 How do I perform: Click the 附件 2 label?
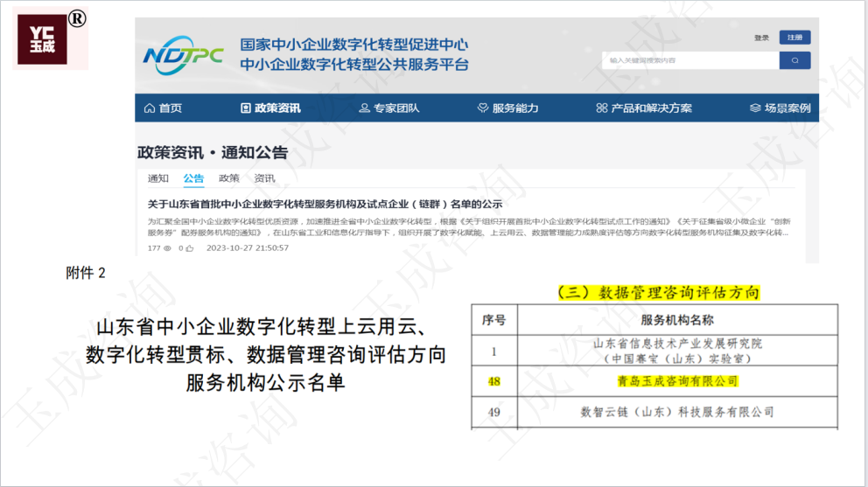[x=85, y=273]
